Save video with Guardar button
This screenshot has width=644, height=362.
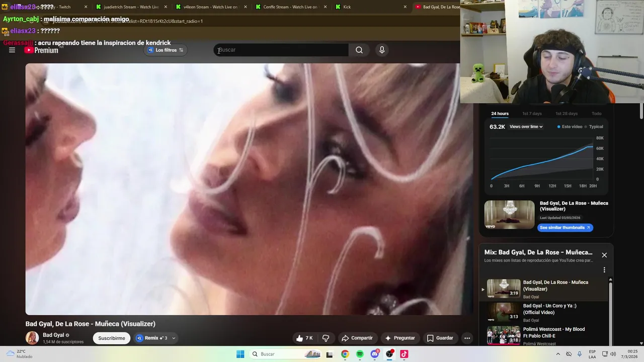click(440, 338)
